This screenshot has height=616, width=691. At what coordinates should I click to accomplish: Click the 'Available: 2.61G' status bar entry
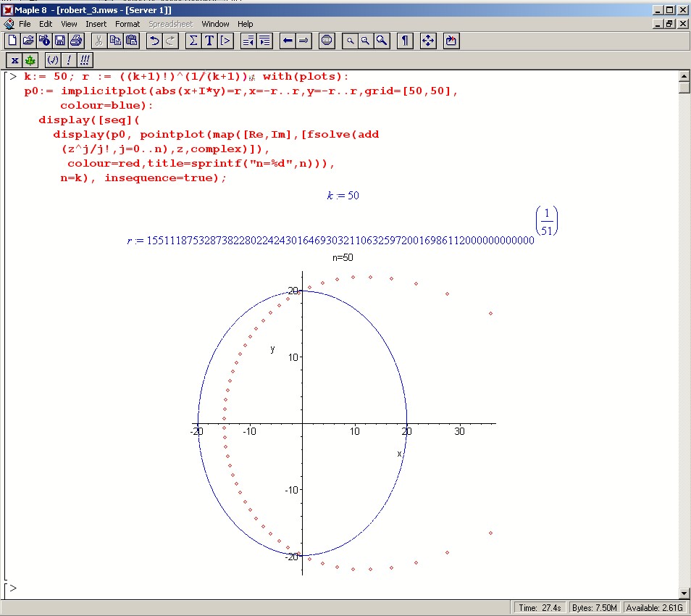(655, 607)
